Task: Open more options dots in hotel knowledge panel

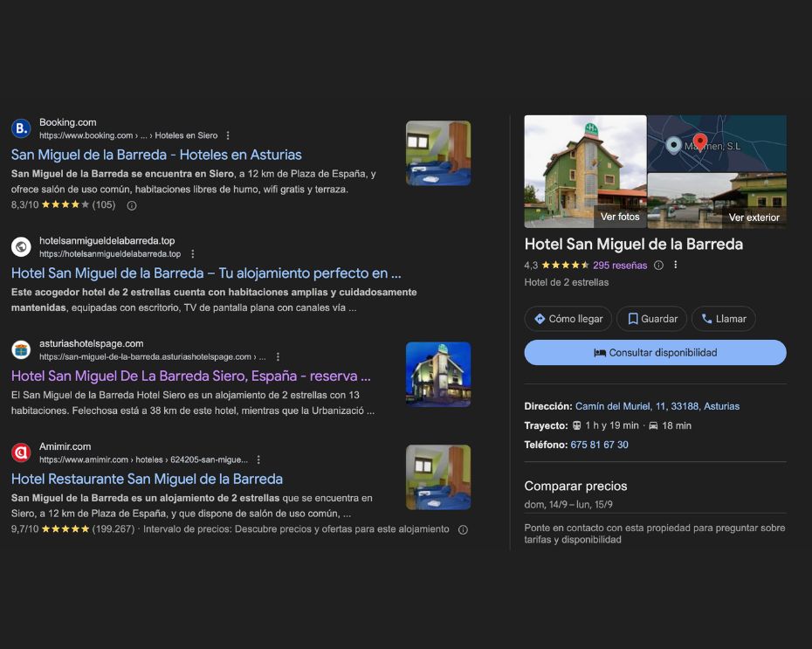Action: pos(675,266)
